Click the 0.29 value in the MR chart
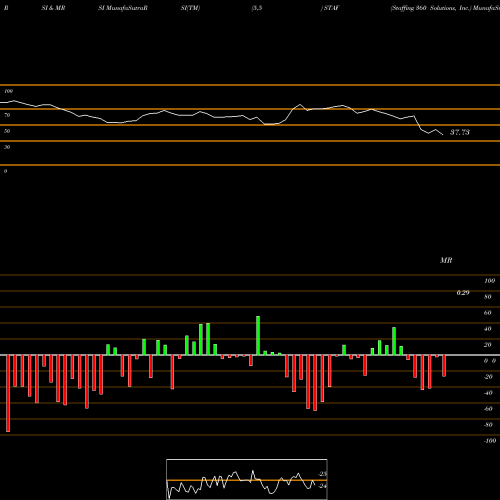Viewport: 500px width, 500px height. 463,293
